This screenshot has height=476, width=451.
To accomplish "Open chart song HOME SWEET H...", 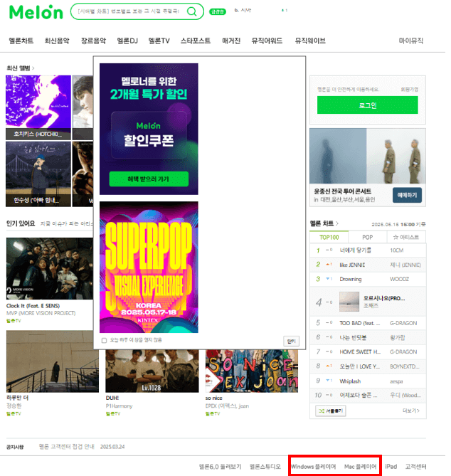I will 360,351.
